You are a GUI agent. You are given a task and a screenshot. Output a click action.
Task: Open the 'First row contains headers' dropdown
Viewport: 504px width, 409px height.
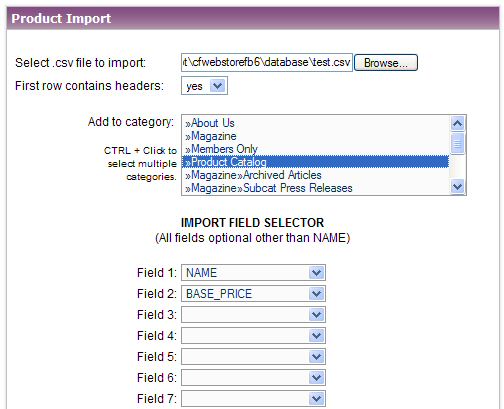pos(204,86)
